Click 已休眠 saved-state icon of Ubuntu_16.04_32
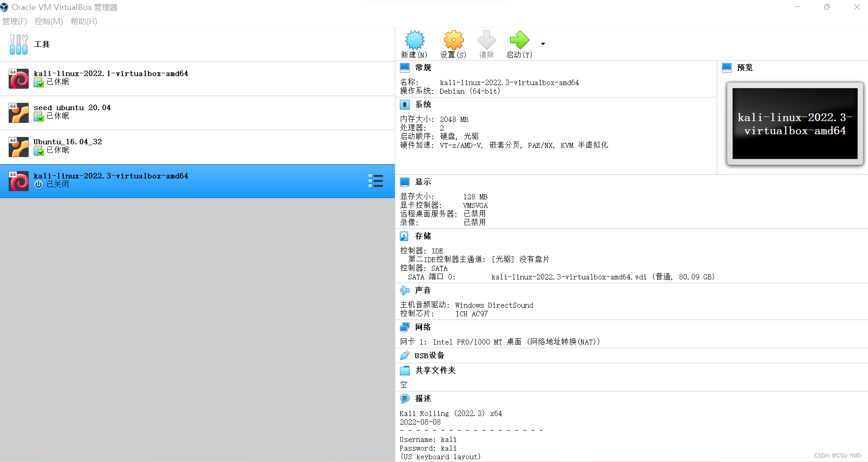This screenshot has width=868, height=462. point(39,151)
